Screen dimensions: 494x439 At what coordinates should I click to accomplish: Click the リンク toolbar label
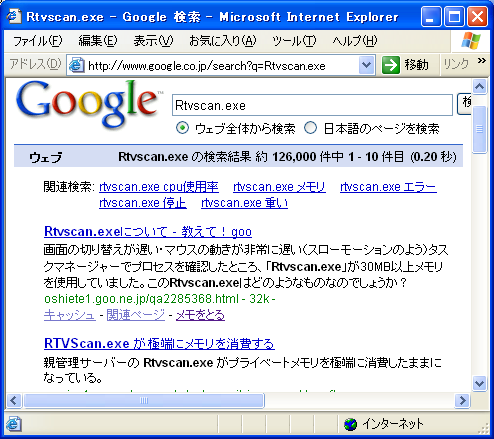tap(456, 63)
